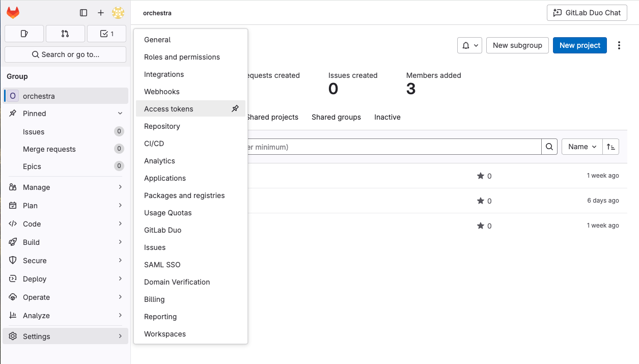This screenshot has height=364, width=639.
Task: Open the create new (+) menu
Action: [x=100, y=12]
